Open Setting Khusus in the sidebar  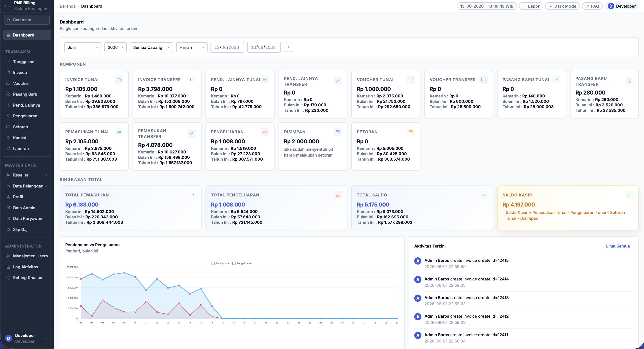[27, 278]
